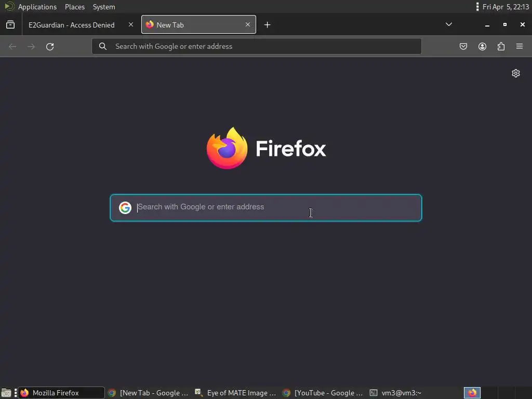
Task: Close the E2Guardian - Access Denied tab
Action: click(130, 24)
